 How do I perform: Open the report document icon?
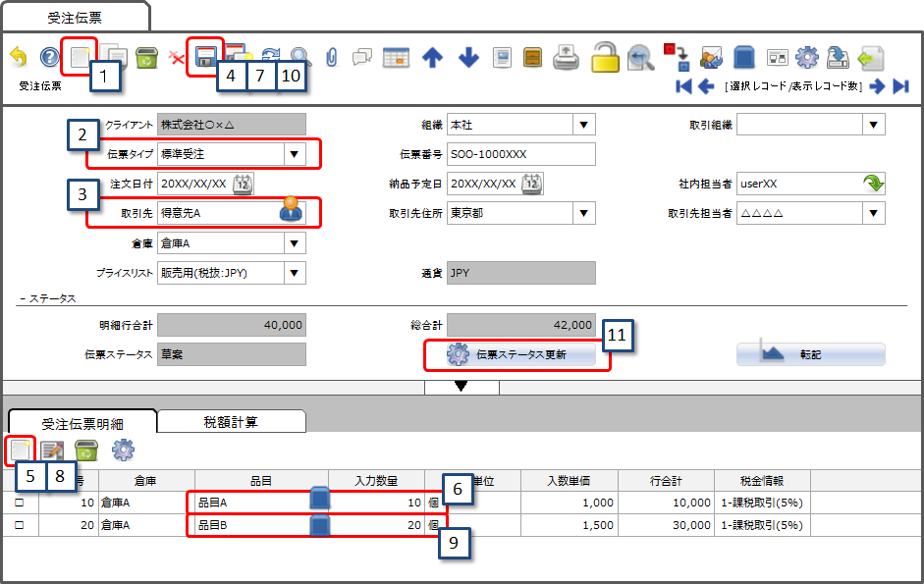coord(502,58)
